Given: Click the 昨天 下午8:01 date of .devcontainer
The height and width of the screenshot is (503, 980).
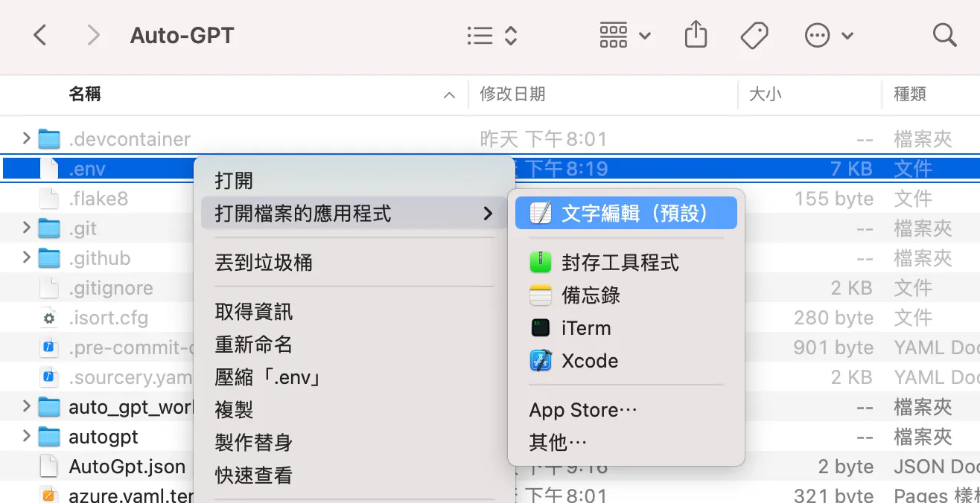Looking at the screenshot, I should [x=544, y=139].
